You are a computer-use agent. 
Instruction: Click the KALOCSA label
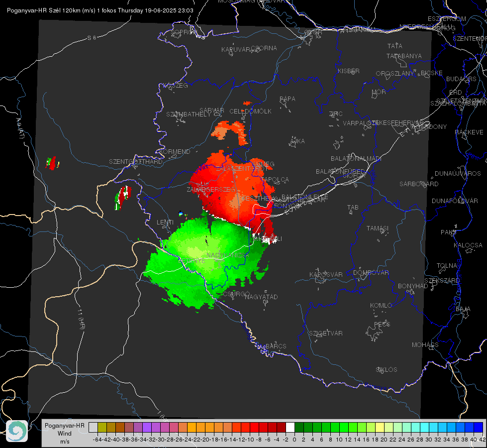pyautogui.click(x=468, y=245)
